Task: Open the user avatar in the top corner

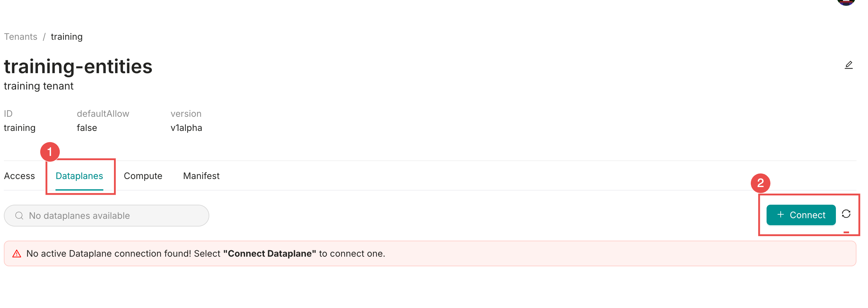Action: [846, 2]
